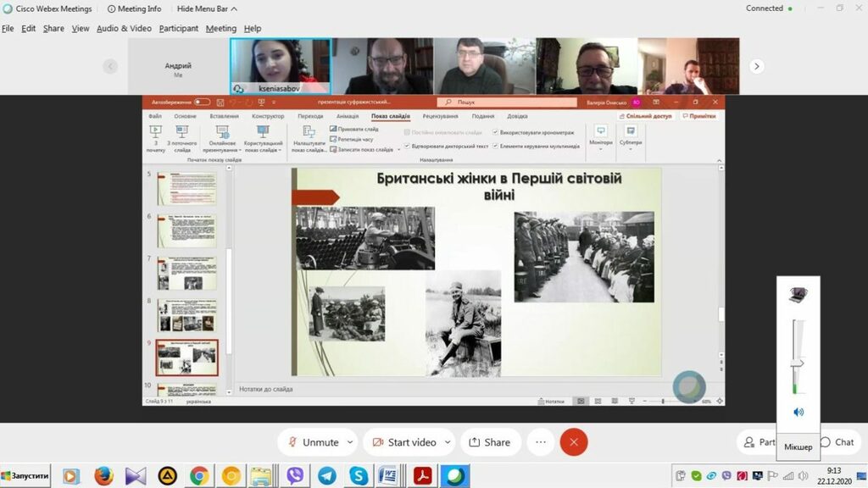Show next participants with right arrow
The width and height of the screenshot is (868, 488).
(x=757, y=66)
